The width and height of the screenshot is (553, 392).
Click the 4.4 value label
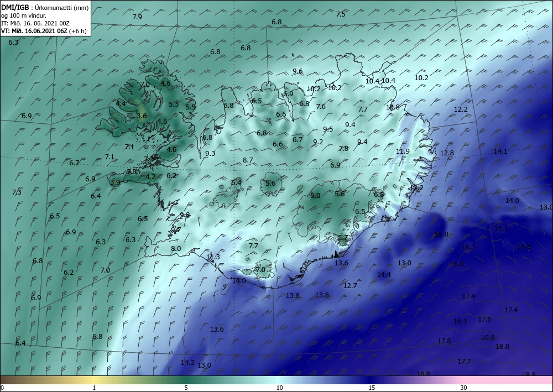click(121, 103)
